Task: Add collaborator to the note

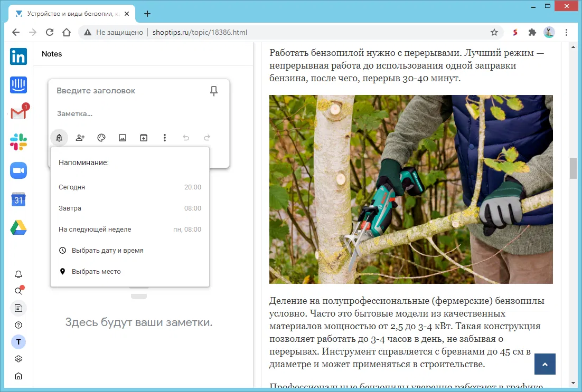Action: click(x=80, y=138)
